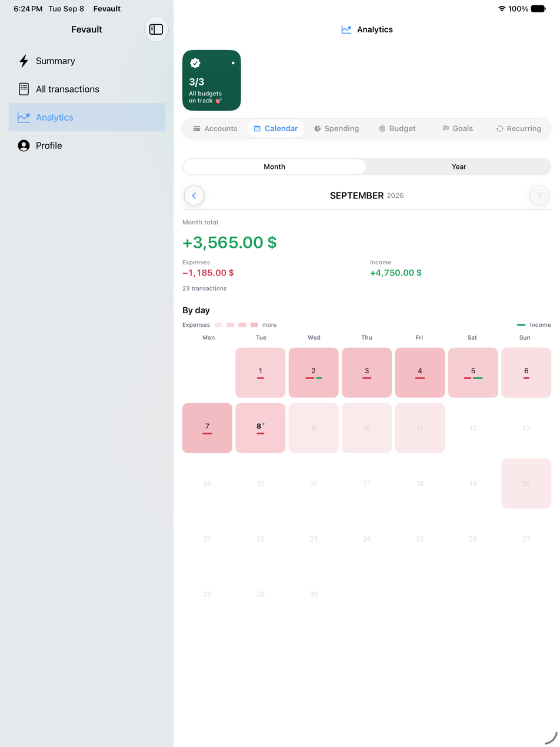Select September 6 day cell
Image resolution: width=560 pixels, height=747 pixels.
click(526, 373)
